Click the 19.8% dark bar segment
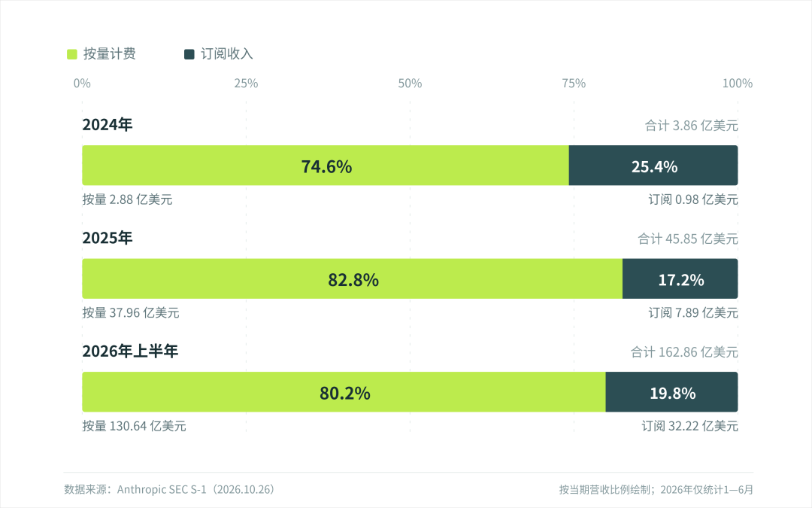 click(671, 392)
